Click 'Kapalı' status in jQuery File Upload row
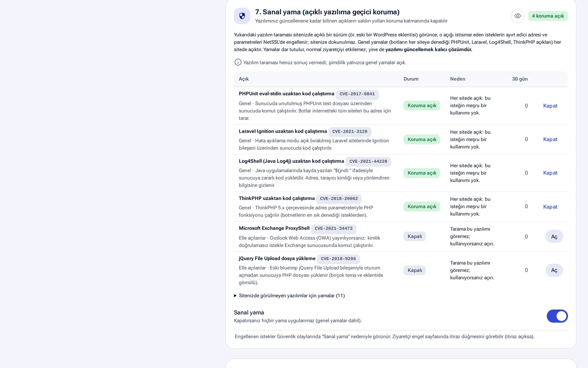The width and height of the screenshot is (588, 368). pyautogui.click(x=415, y=270)
